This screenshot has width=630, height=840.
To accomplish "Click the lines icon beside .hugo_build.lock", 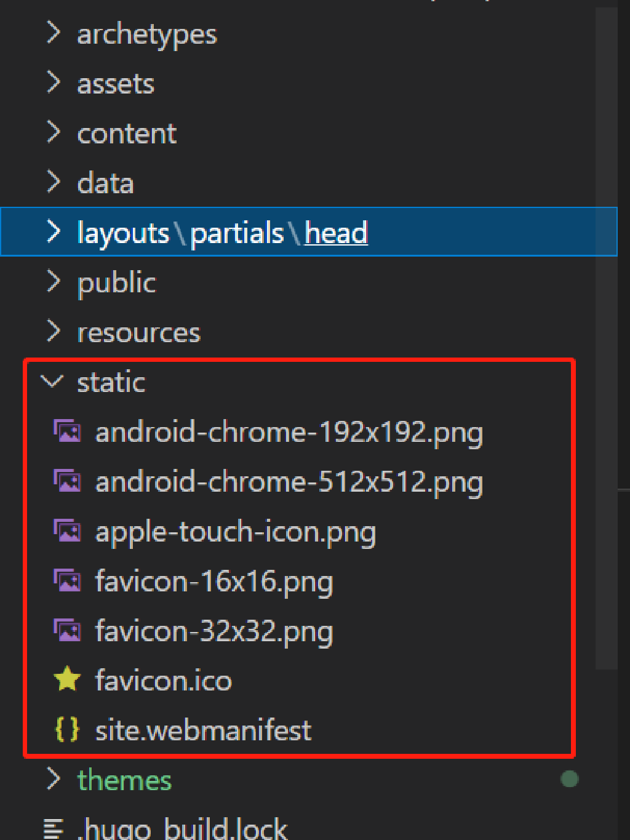I will click(x=54, y=828).
